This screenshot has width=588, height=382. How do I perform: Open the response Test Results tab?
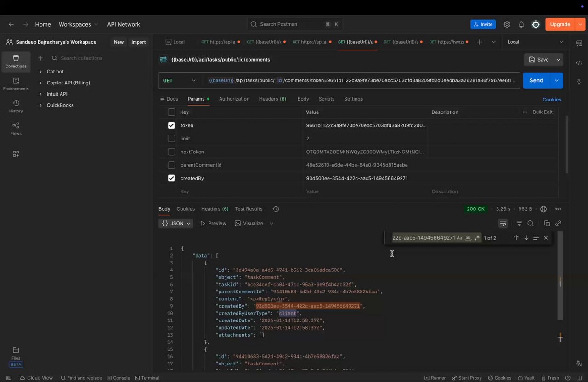tap(249, 209)
